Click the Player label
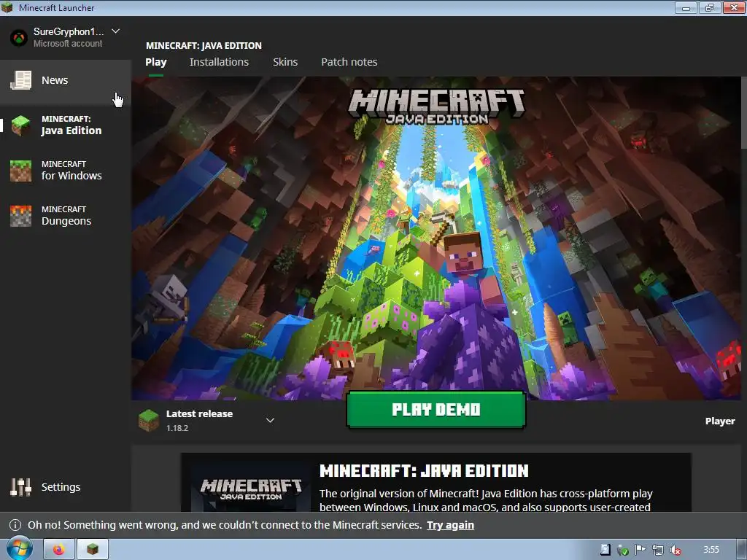The width and height of the screenshot is (747, 560). point(720,421)
